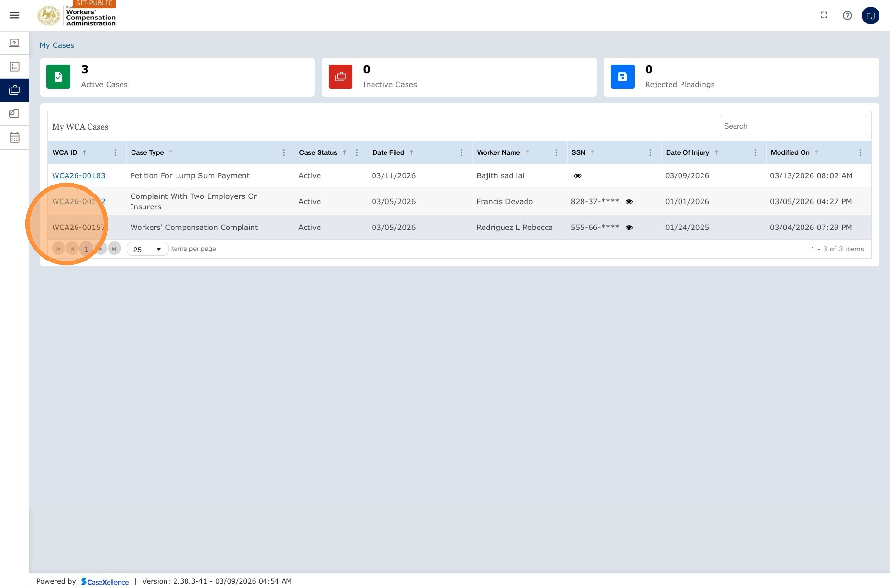Open Modified On column options menu
890x588 pixels.
(860, 152)
